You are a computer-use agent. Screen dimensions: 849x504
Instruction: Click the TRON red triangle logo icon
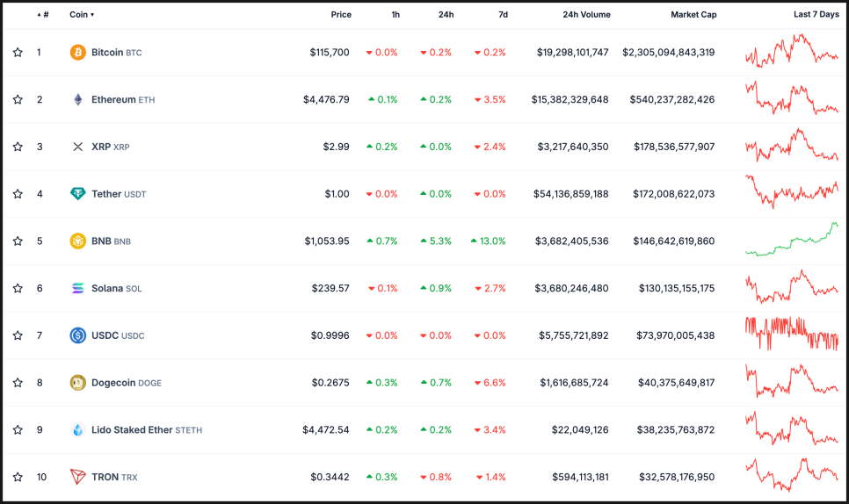78,477
